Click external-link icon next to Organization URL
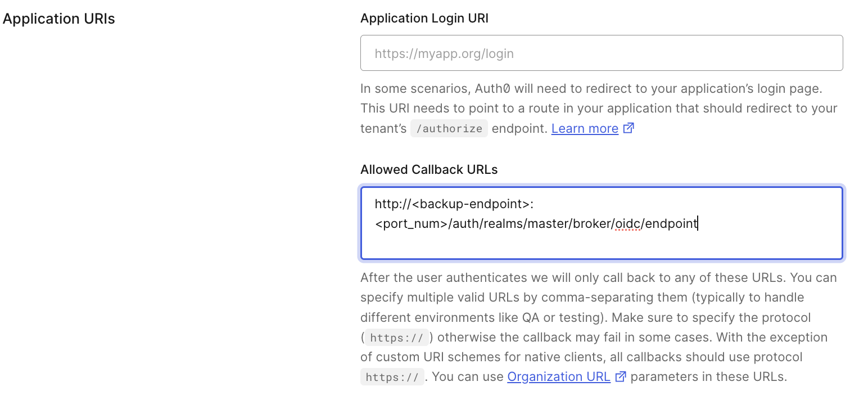Screen dimensions: 868x395 coord(621,377)
